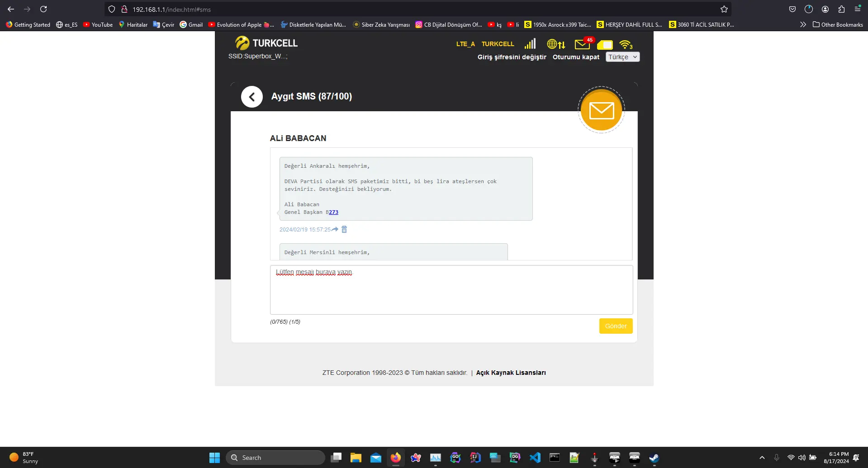Open Windows Start menu
Image resolution: width=868 pixels, height=468 pixels.
[x=214, y=458]
